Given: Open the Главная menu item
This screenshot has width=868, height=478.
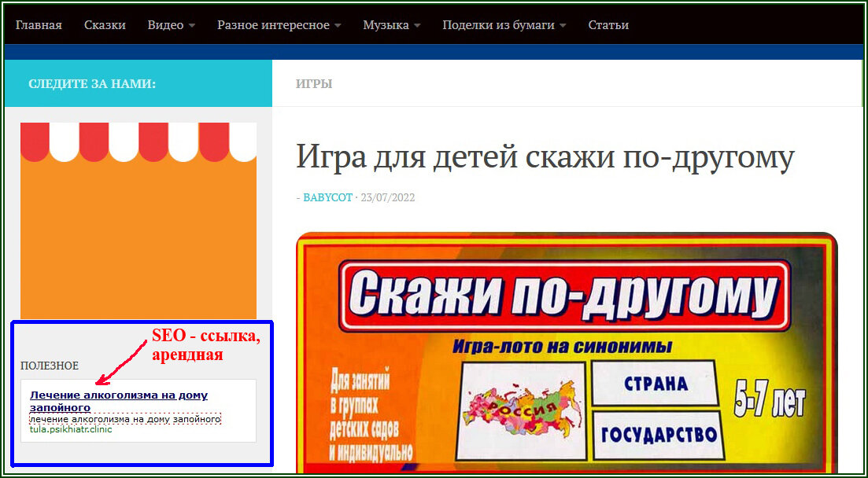Looking at the screenshot, I should (39, 25).
